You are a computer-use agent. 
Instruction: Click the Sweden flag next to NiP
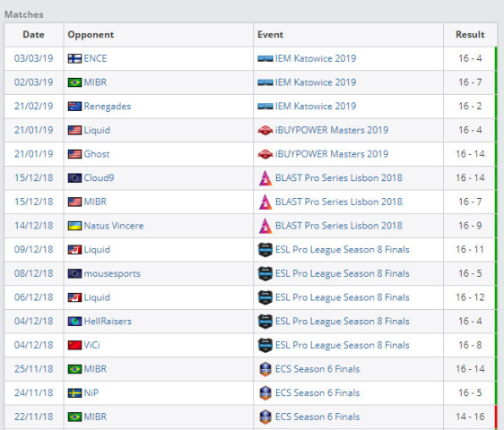(x=74, y=392)
